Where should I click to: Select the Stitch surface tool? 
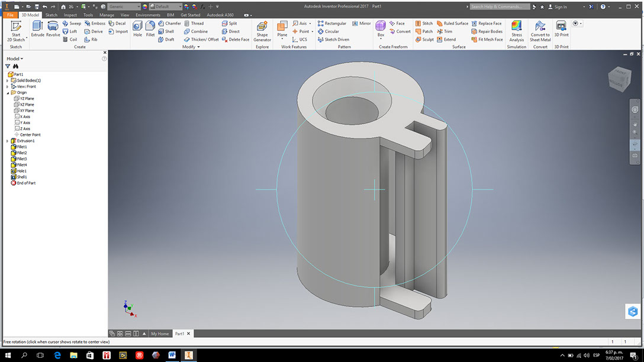(424, 24)
